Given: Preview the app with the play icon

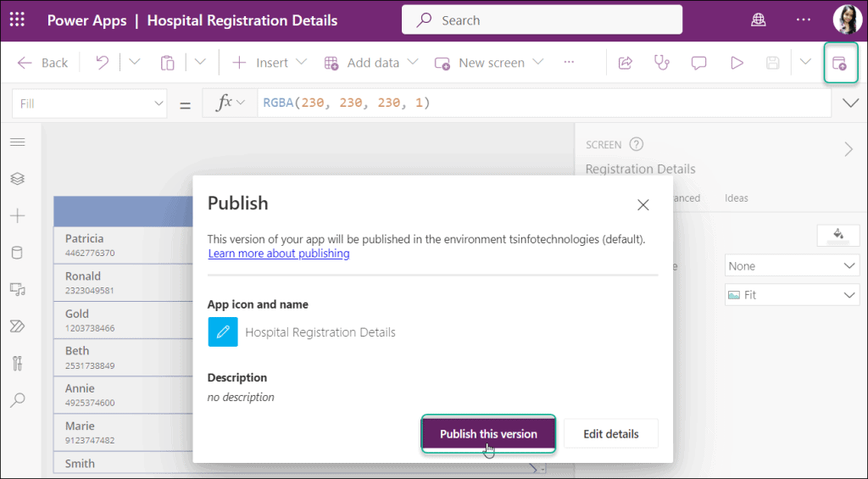Looking at the screenshot, I should coord(737,63).
